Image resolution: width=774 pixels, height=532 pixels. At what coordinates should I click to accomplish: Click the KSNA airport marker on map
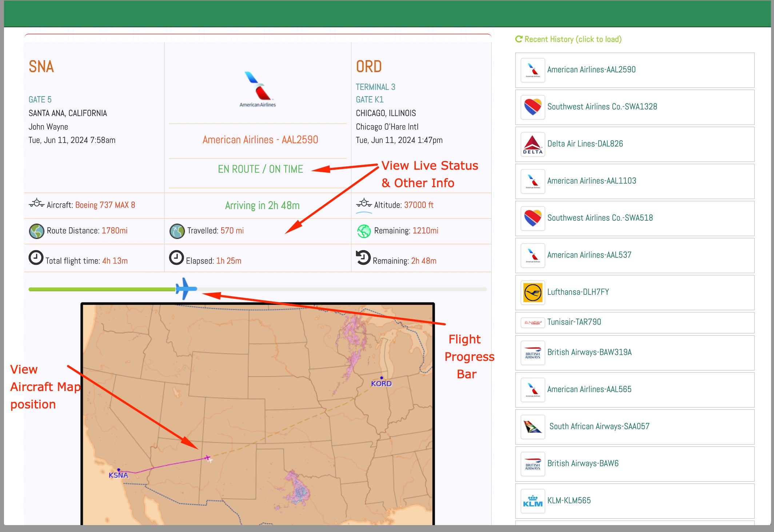[x=119, y=470]
